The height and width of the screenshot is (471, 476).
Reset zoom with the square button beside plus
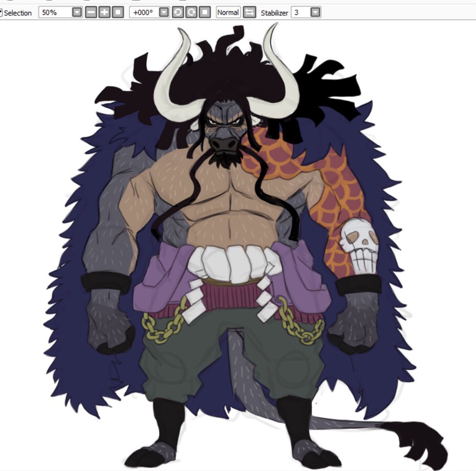click(x=118, y=12)
